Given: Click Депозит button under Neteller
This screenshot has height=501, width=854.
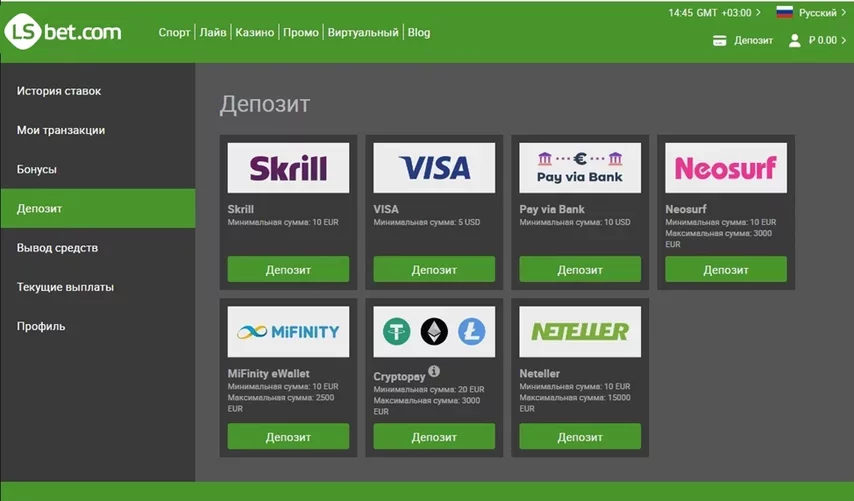Looking at the screenshot, I should (x=580, y=436).
